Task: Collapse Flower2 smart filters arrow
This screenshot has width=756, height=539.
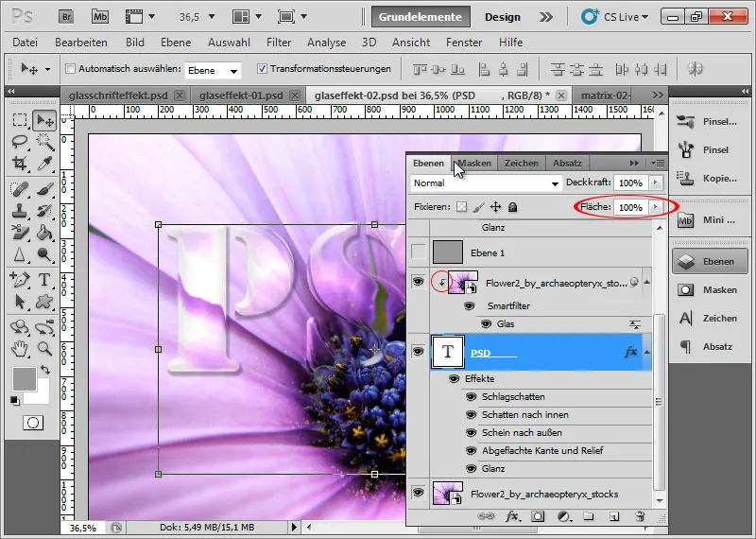Action: pyautogui.click(x=647, y=282)
